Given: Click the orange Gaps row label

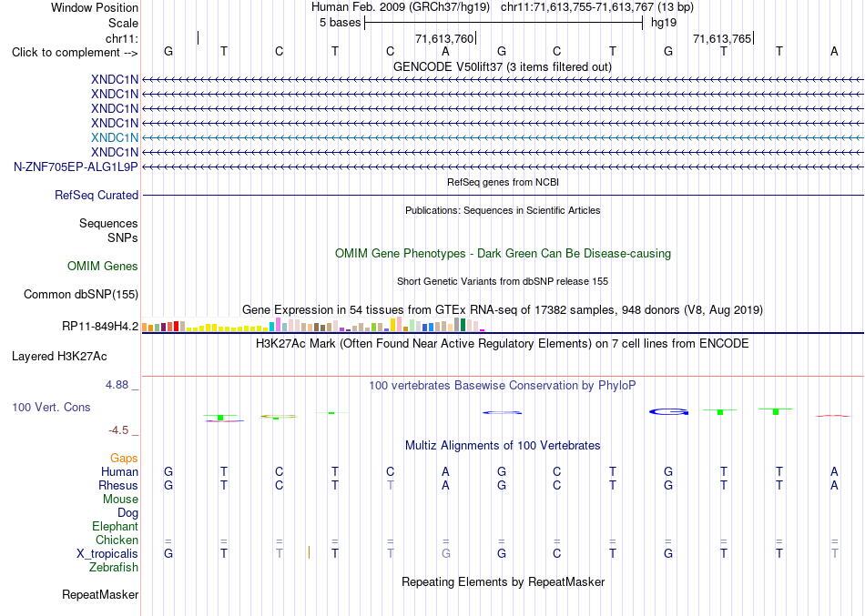Looking at the screenshot, I should point(124,459).
